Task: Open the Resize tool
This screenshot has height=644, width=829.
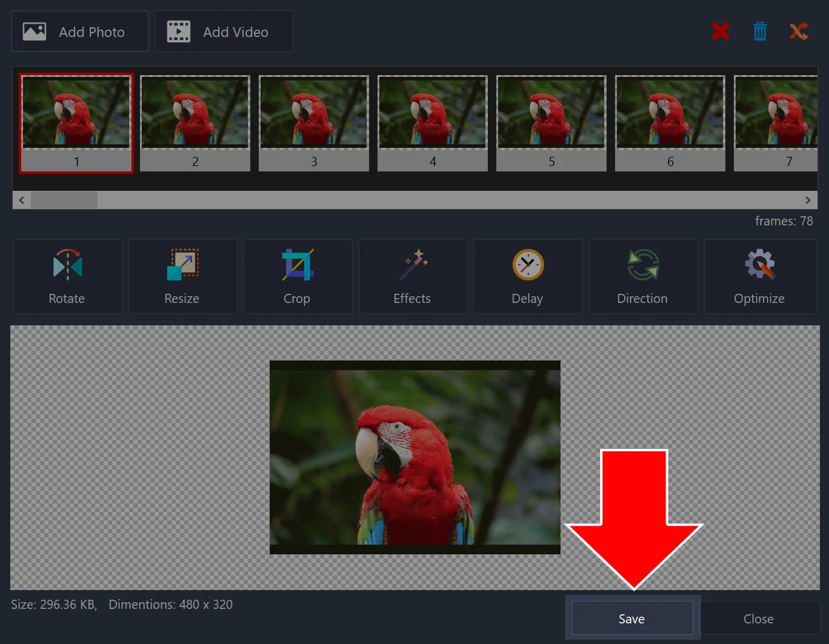Action: coord(182,276)
